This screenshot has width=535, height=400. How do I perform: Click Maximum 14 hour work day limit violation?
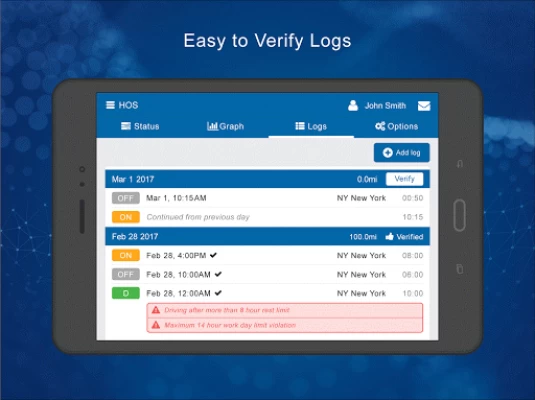(x=230, y=325)
